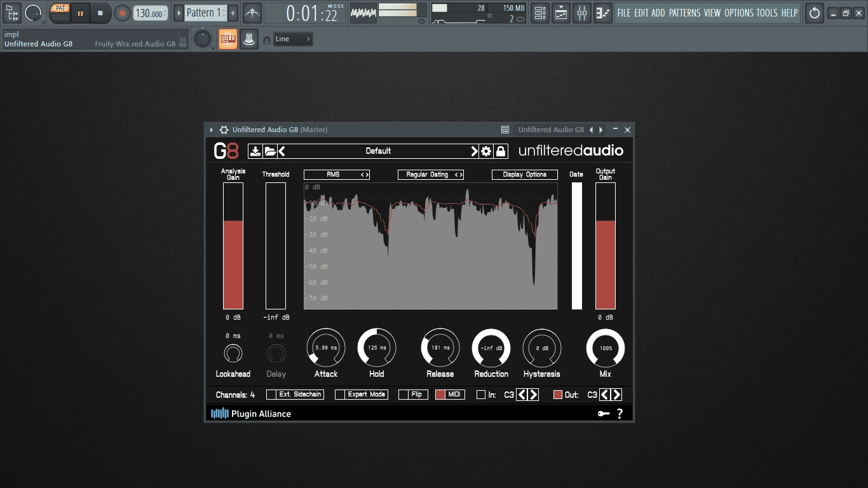This screenshot has height=488, width=868.
Task: Open plugin window options arrow menu
Action: pos(212,130)
